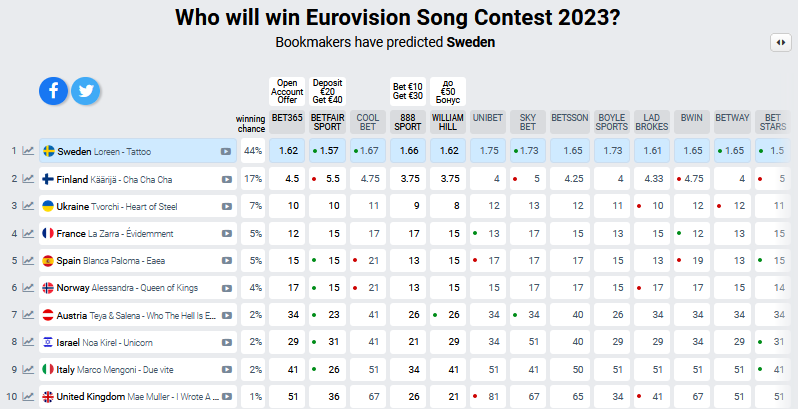
Task: Play Norway's Queen of Kings video
Action: pyautogui.click(x=227, y=288)
